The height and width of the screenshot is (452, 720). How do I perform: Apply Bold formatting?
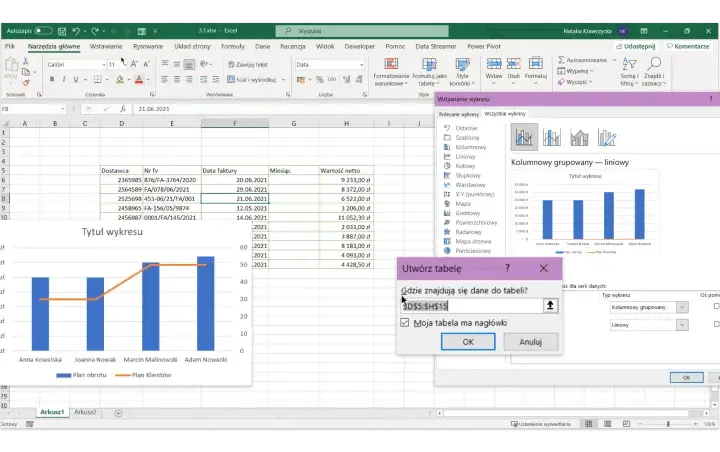point(52,79)
